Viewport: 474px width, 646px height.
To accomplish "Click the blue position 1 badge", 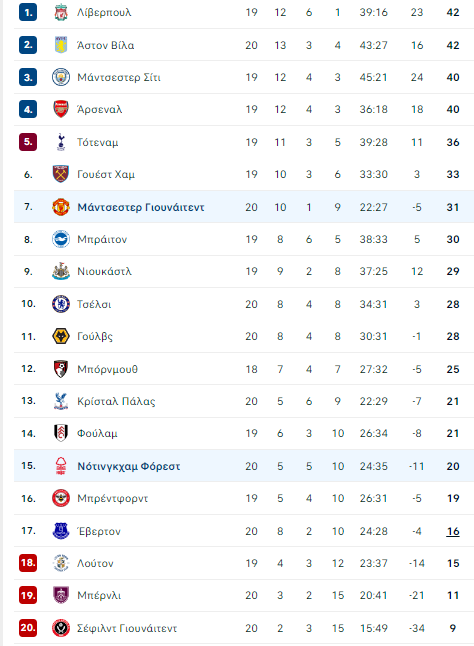I will tap(28, 12).
